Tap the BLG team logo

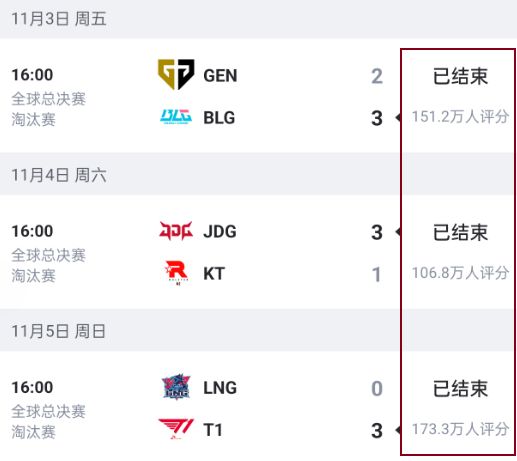click(x=176, y=117)
